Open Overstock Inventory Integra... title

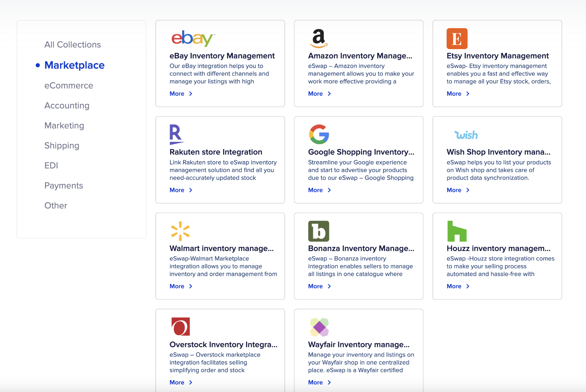click(223, 344)
